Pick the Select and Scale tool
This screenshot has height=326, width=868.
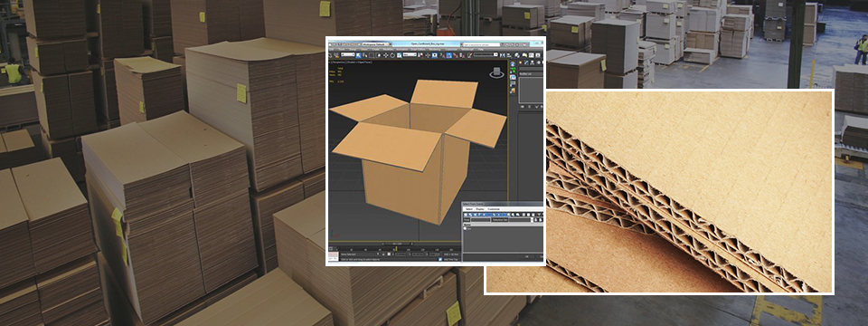point(399,55)
